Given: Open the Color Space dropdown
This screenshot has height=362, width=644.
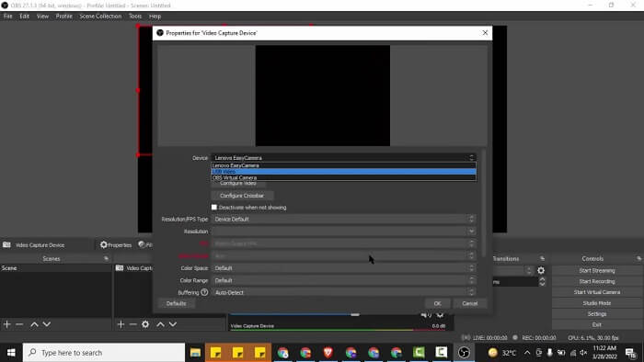Looking at the screenshot, I should [x=344, y=268].
